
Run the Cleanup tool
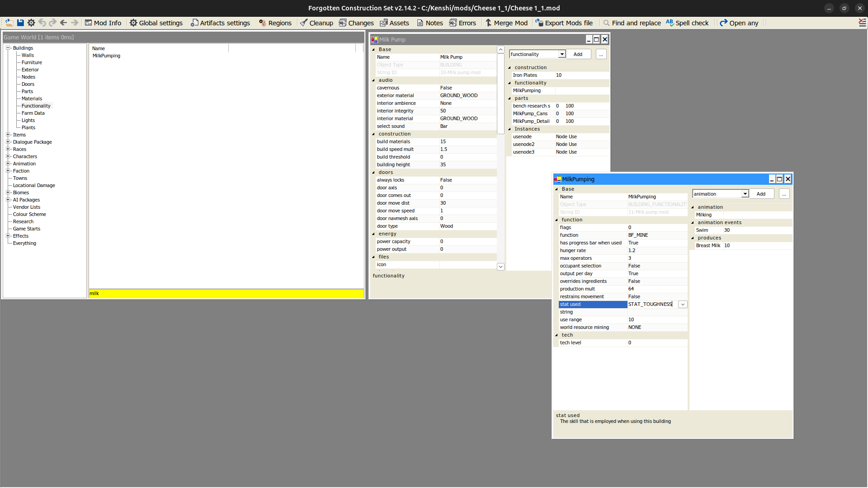pyautogui.click(x=316, y=23)
